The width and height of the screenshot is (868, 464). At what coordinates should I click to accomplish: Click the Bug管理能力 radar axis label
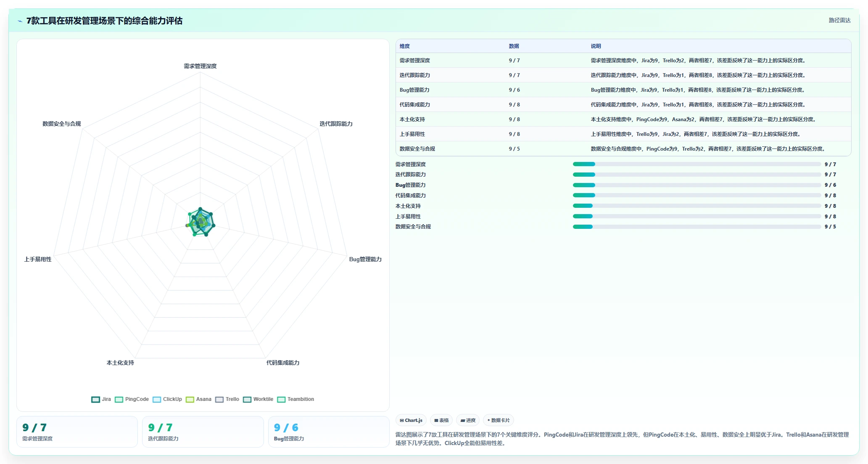point(365,259)
